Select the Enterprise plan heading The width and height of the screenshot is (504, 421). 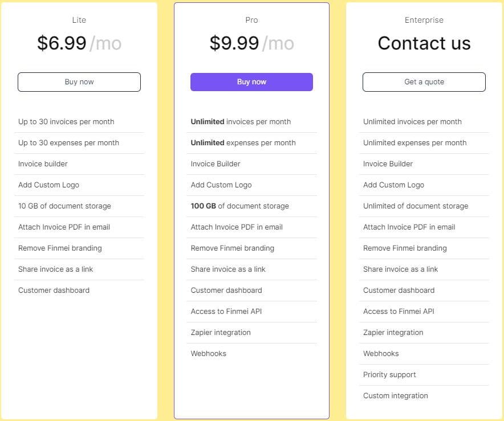point(424,20)
